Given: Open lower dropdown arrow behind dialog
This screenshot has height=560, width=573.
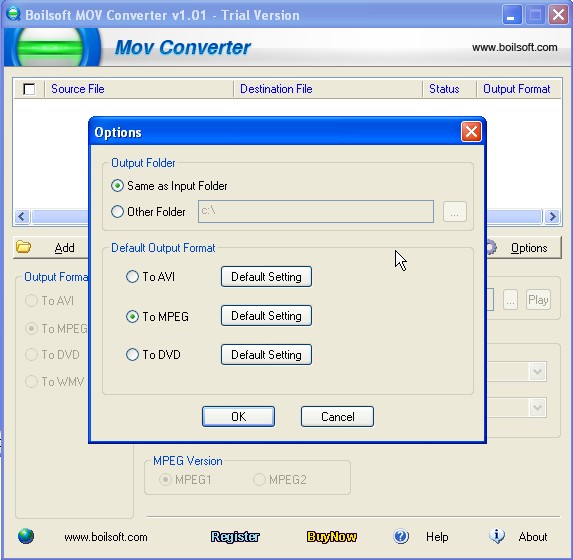Looking at the screenshot, I should point(537,407).
